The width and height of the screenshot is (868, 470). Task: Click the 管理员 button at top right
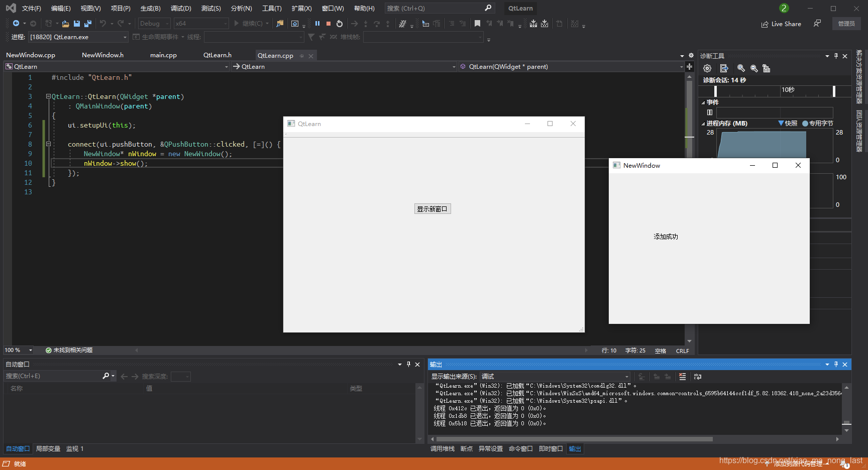(846, 24)
